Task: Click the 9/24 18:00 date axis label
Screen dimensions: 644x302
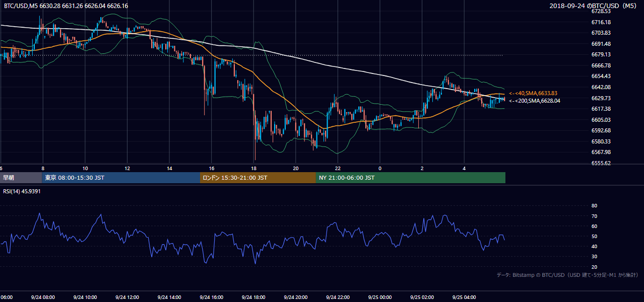Action: pos(254,297)
